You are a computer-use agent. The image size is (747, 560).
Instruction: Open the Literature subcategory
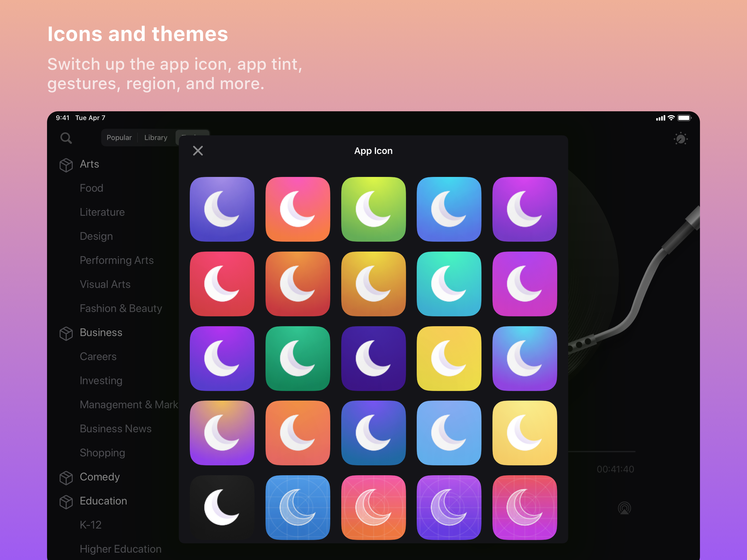[102, 212]
